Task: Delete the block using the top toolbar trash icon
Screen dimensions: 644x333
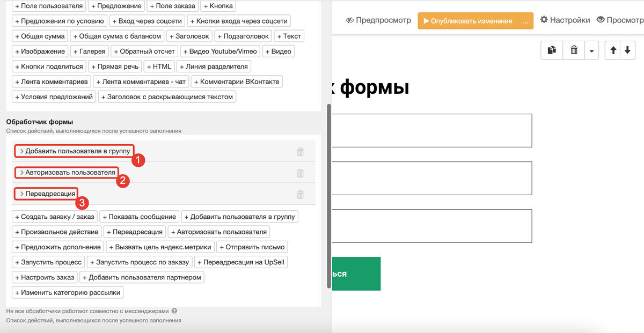Action: click(574, 50)
